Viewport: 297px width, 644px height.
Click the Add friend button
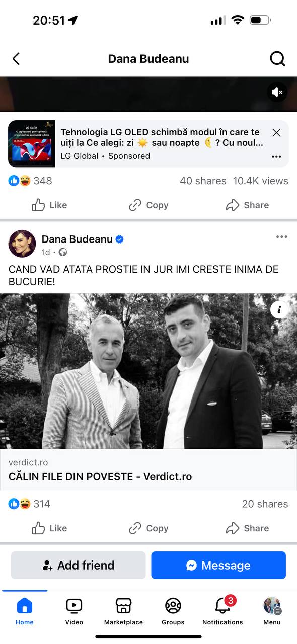click(79, 565)
